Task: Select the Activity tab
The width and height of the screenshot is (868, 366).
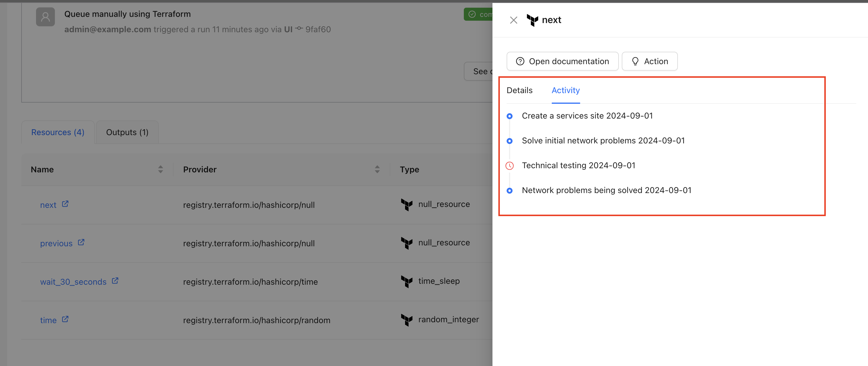Action: click(565, 90)
